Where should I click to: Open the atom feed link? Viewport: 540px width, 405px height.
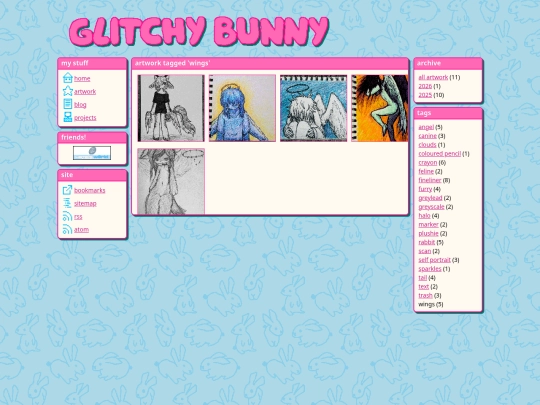click(81, 230)
